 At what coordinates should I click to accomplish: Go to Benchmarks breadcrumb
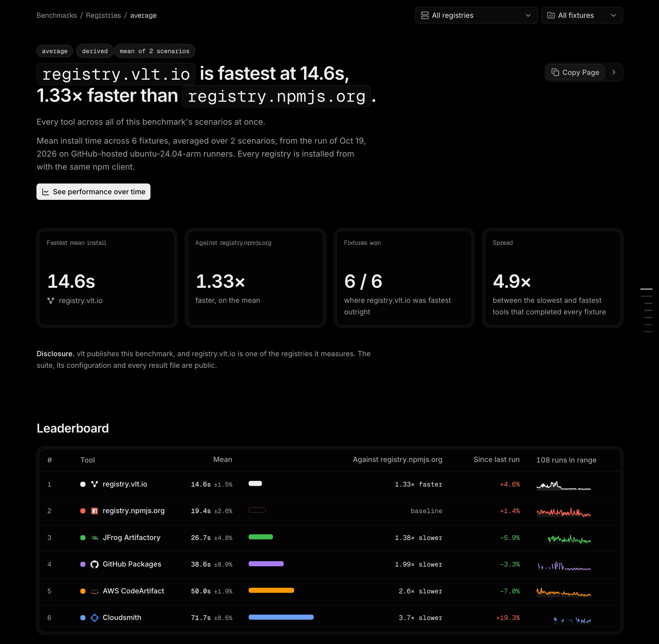click(57, 15)
